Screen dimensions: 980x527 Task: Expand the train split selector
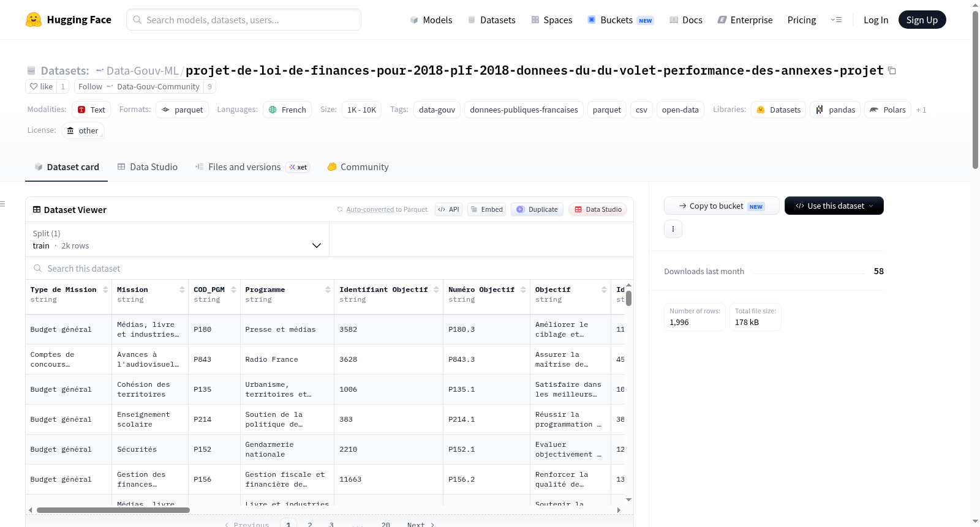(x=177, y=239)
